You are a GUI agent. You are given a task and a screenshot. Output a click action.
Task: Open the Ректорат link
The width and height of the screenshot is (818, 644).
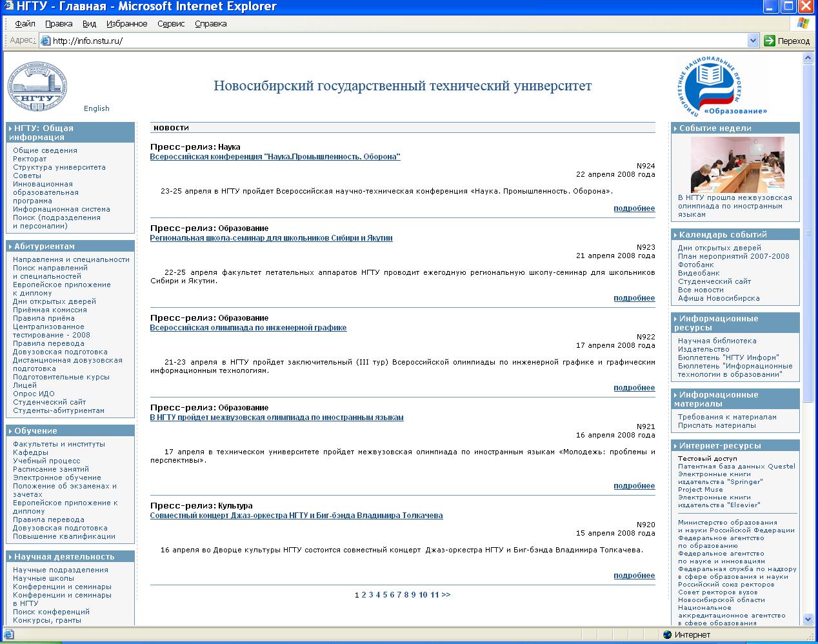pos(30,159)
